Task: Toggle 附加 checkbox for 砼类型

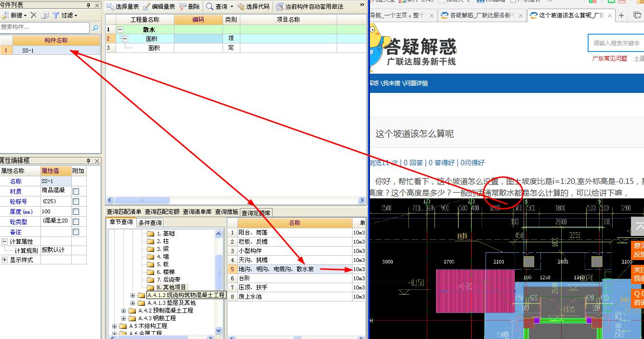Action: coord(76,222)
